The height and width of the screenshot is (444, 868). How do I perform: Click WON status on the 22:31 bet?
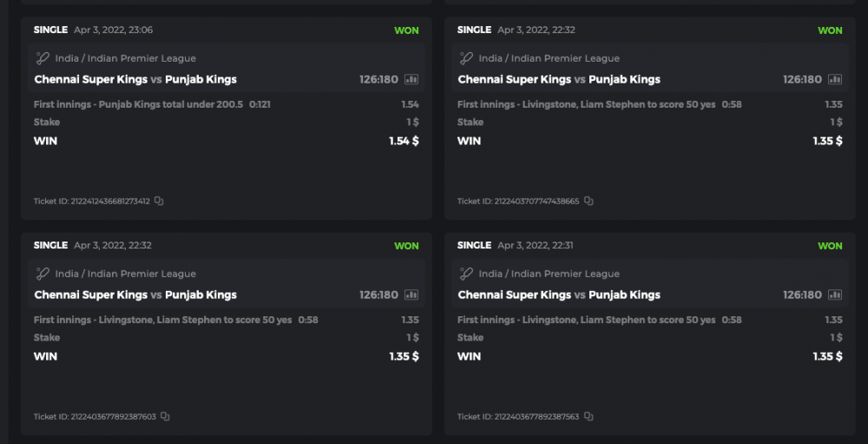(x=830, y=246)
